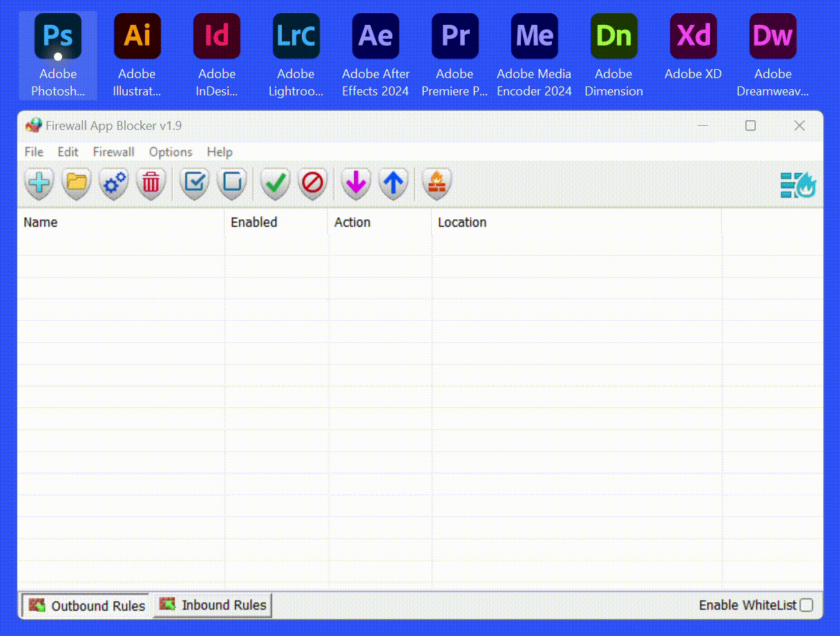This screenshot has height=636, width=840.
Task: Click the Firewall App Blocker title bar icon
Action: [x=33, y=126]
